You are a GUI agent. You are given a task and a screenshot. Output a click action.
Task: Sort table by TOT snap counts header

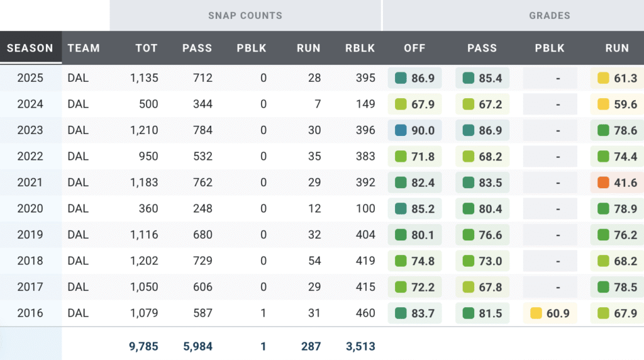[x=146, y=48]
